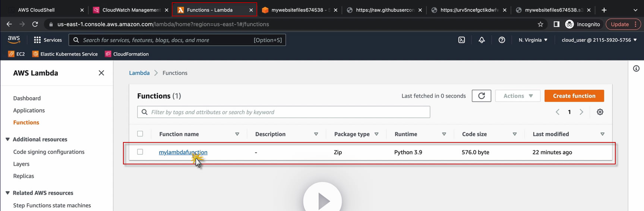Open Replicas in sidebar
Viewport: 644px width, 211px height.
23,176
